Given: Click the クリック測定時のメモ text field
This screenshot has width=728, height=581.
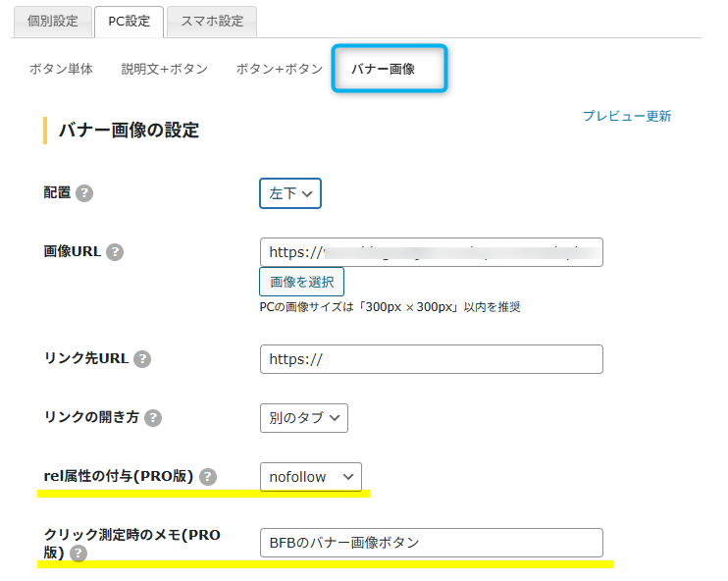Looking at the screenshot, I should pos(431,543).
